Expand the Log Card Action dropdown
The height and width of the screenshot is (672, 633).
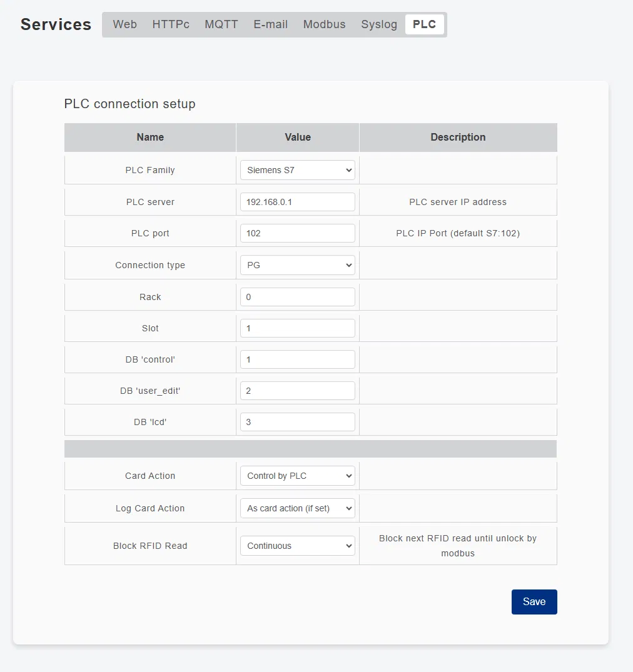(x=298, y=508)
